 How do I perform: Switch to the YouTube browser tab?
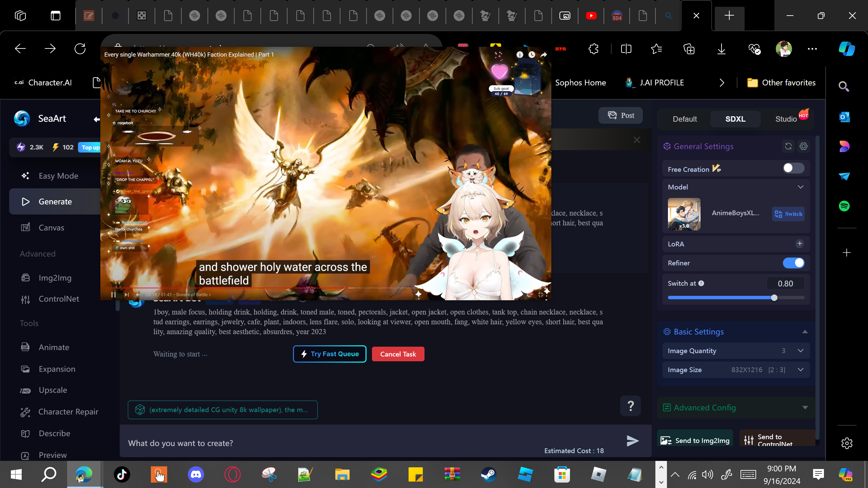click(591, 16)
